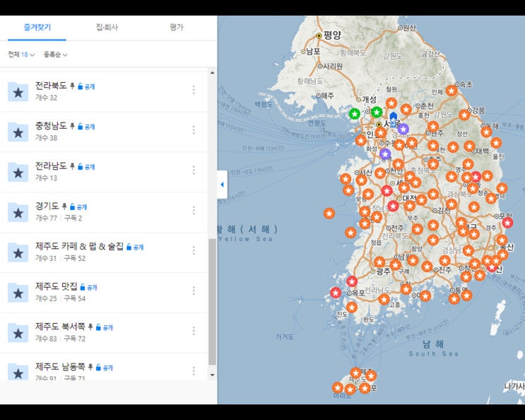The height and width of the screenshot is (420, 525).
Task: Toggle the pin on 충청남도 list
Action: [x=72, y=127]
